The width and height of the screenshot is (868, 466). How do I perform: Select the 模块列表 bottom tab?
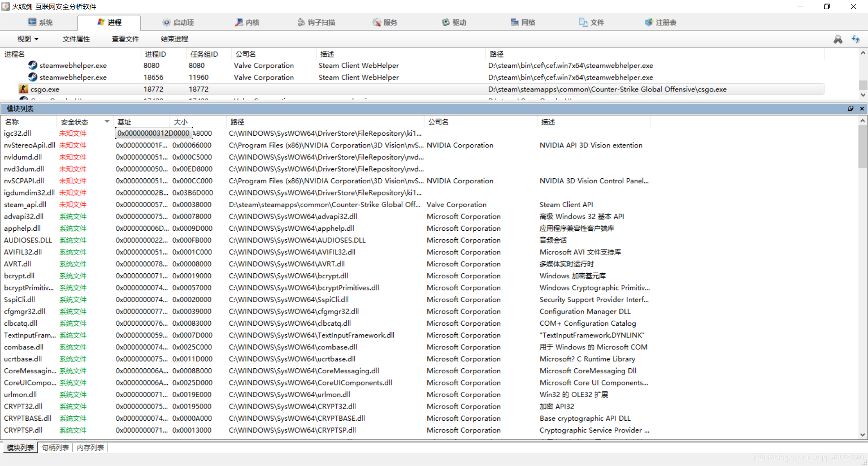(20, 447)
